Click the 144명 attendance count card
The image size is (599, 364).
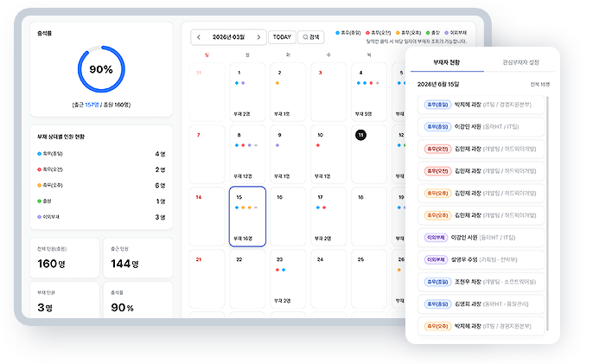138,259
